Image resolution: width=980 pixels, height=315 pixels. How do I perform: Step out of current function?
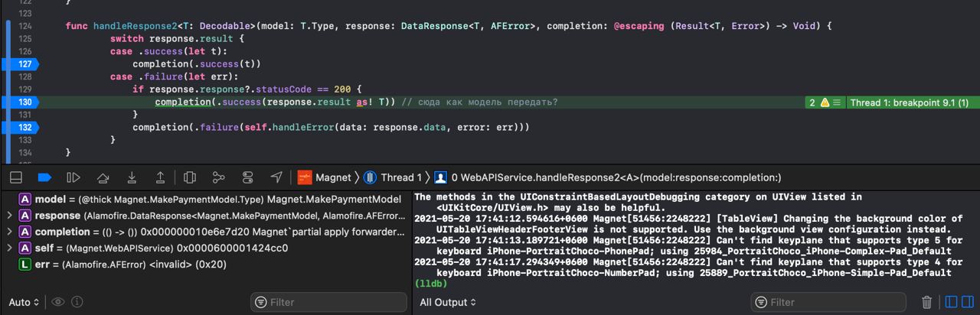tap(160, 177)
